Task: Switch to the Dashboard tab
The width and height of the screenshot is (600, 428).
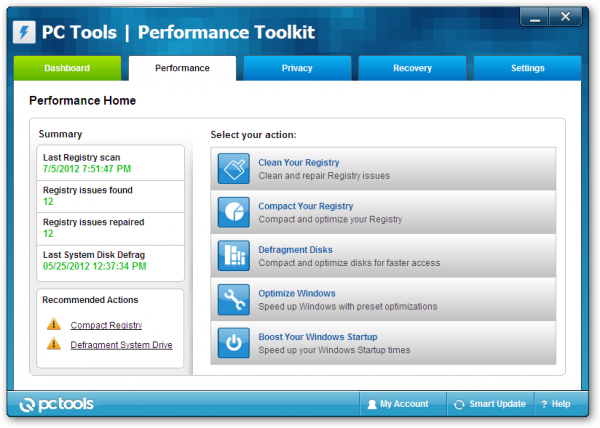Action: pos(67,68)
